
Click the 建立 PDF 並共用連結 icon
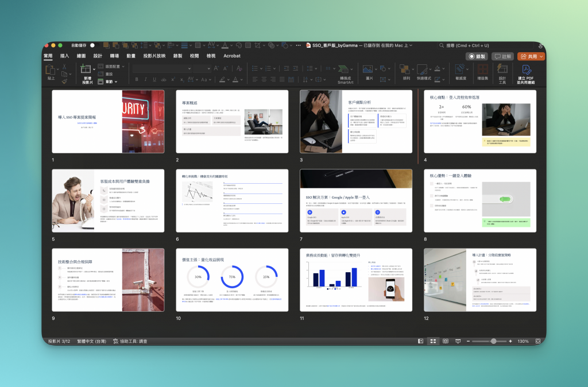click(527, 69)
